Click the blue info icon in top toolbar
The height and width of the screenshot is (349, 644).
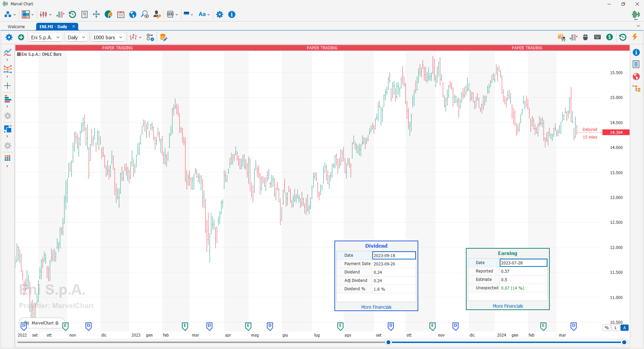232,14
